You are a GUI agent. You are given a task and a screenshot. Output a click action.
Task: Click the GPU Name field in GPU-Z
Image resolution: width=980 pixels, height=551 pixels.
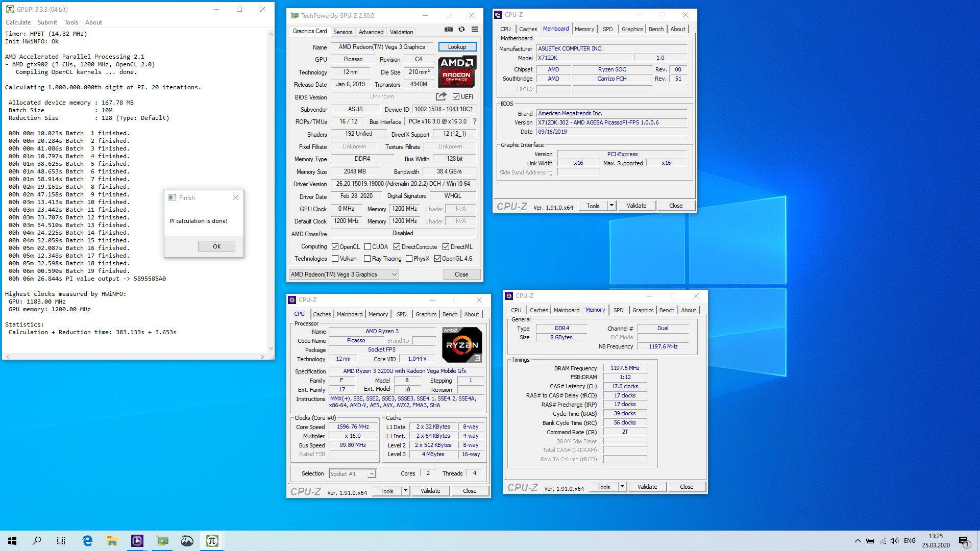[x=382, y=47]
